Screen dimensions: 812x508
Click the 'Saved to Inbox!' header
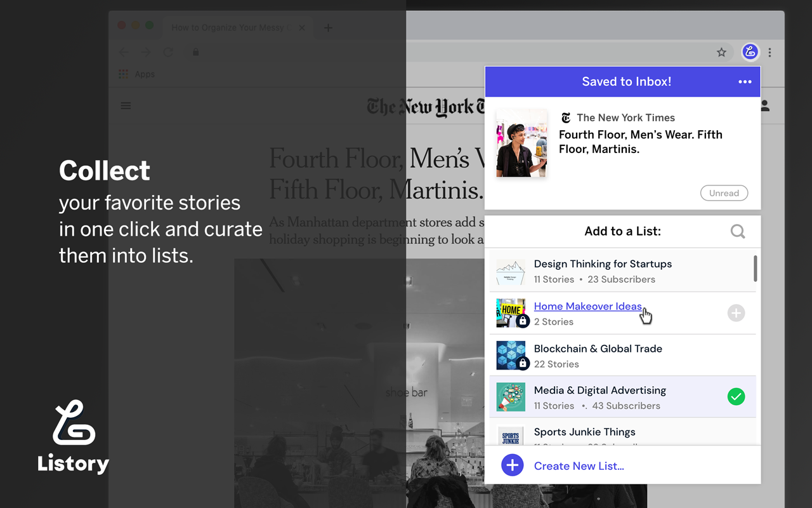pos(626,81)
